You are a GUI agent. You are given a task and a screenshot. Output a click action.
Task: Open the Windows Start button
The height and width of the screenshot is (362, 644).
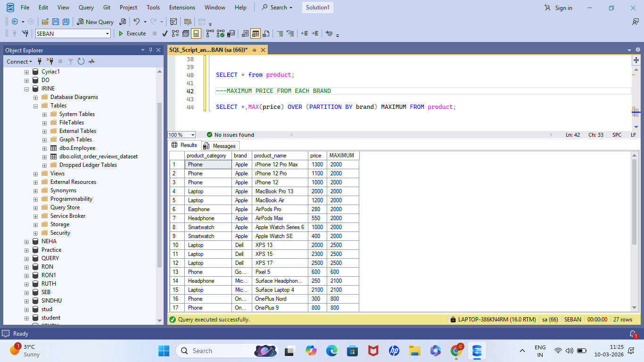point(164,351)
